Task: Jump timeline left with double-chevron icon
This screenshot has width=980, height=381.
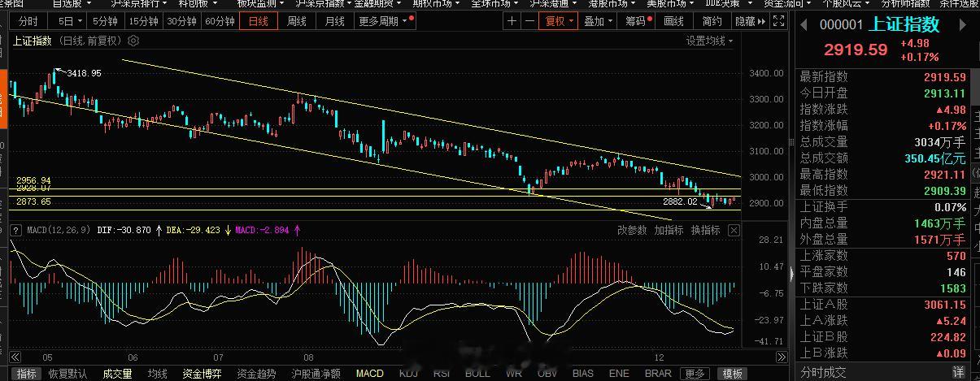Action: pos(15,357)
